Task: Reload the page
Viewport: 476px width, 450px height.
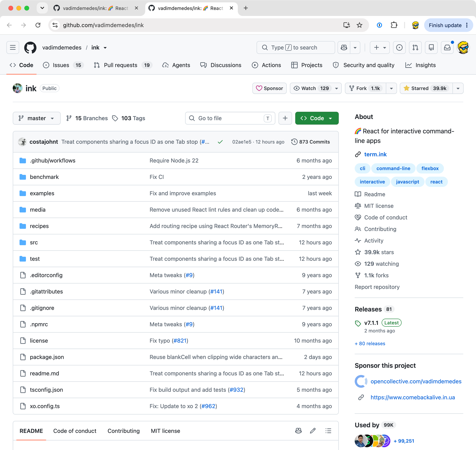Action: point(38,25)
